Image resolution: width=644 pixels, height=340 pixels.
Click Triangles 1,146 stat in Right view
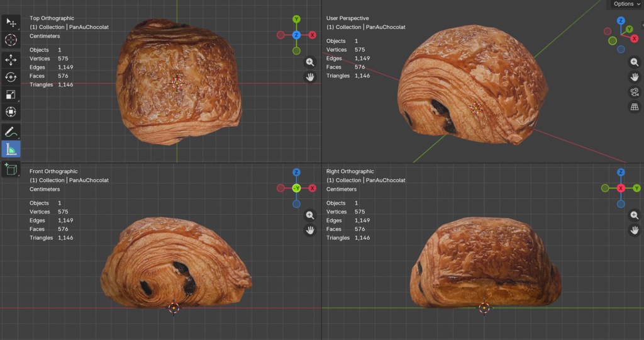tap(348, 237)
